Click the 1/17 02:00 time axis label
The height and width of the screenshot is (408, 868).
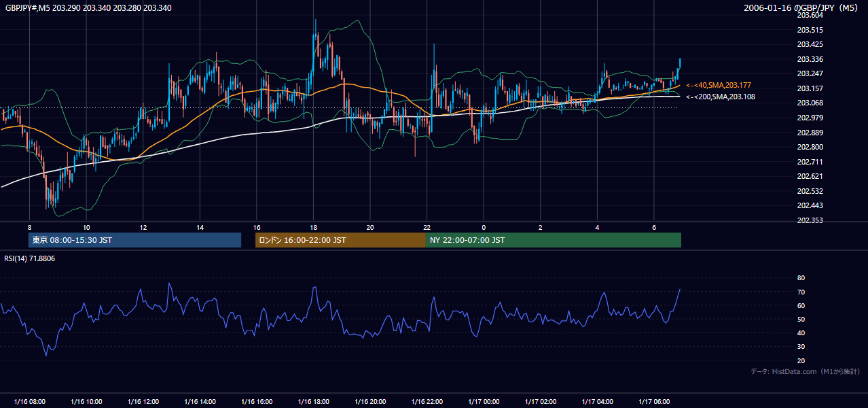click(541, 402)
